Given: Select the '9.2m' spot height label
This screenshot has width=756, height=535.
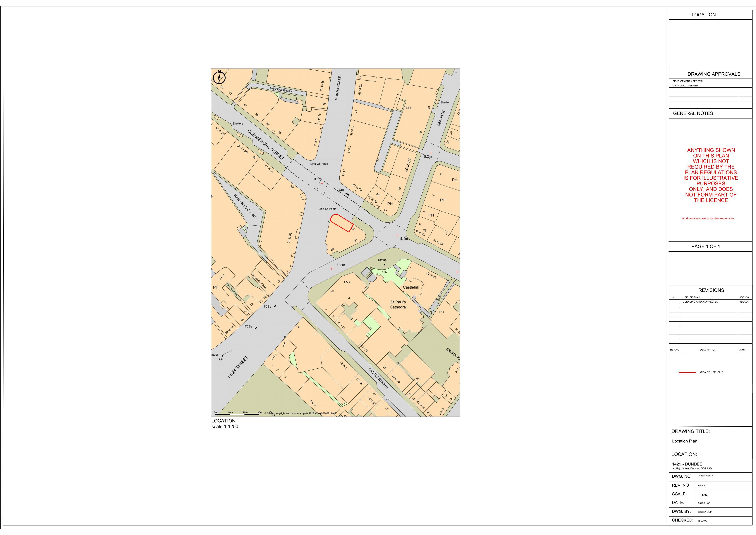Looking at the screenshot, I should [341, 265].
